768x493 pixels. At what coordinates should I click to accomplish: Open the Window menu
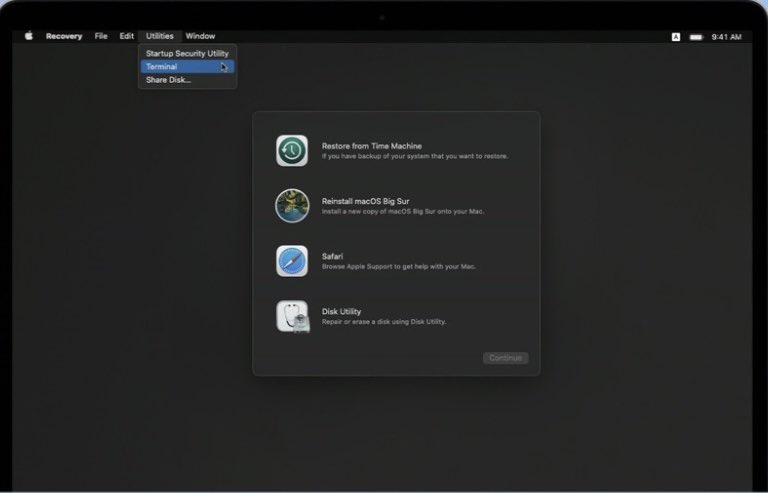(200, 36)
